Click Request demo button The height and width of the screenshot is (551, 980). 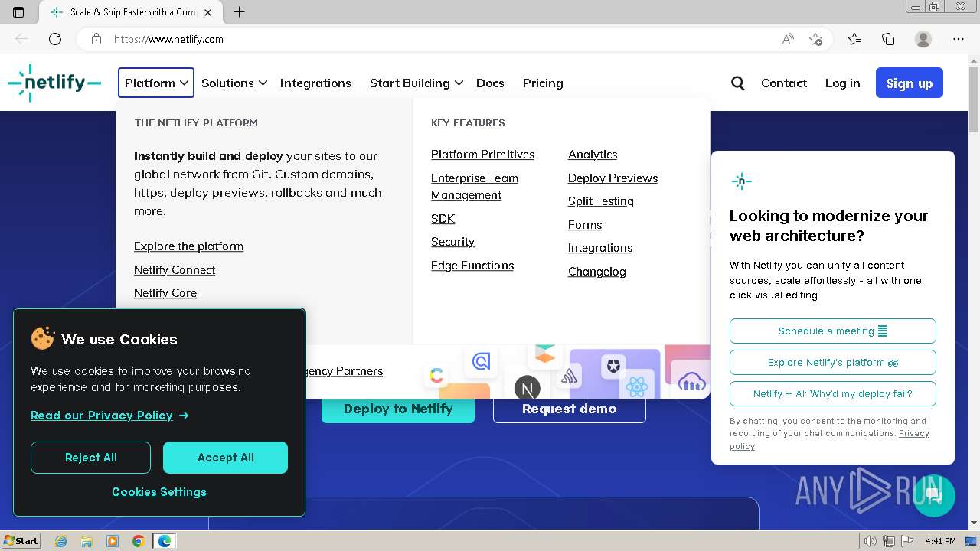click(570, 409)
